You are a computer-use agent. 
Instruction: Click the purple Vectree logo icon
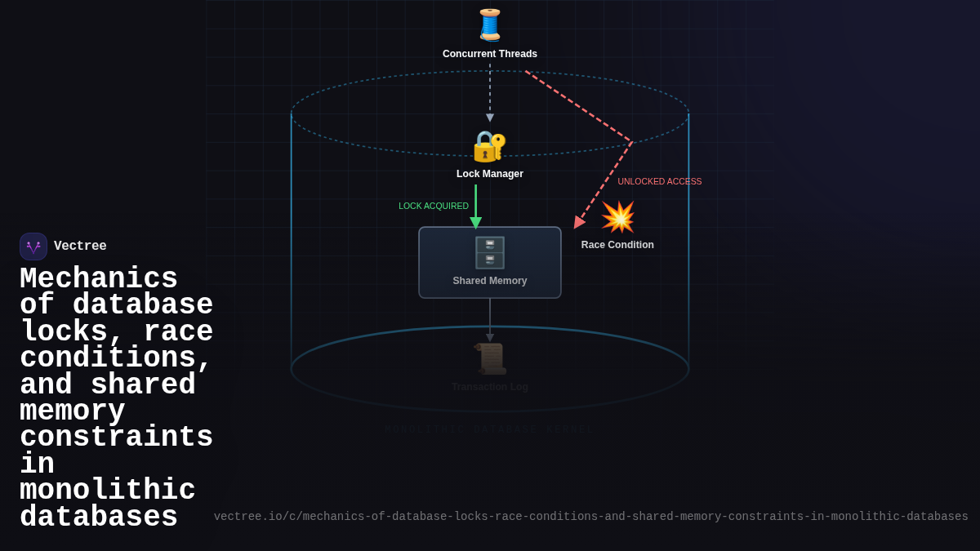pos(33,247)
